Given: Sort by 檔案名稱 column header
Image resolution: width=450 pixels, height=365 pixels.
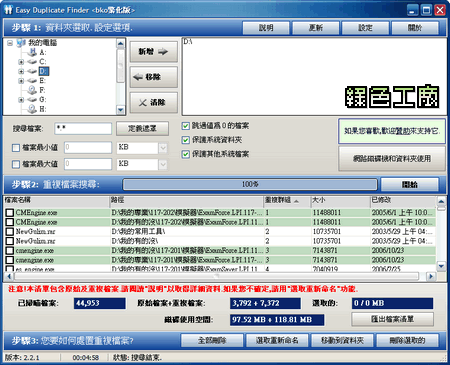Looking at the screenshot, I should pos(57,200).
